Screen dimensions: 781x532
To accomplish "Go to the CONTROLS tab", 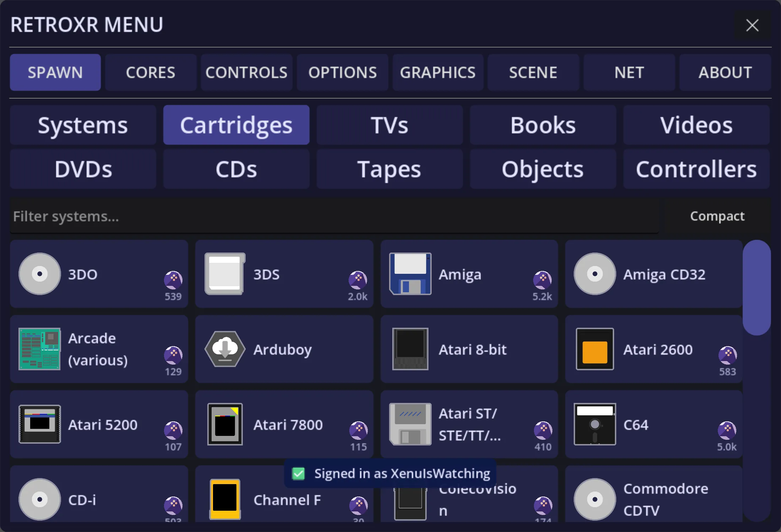I will [x=246, y=72].
